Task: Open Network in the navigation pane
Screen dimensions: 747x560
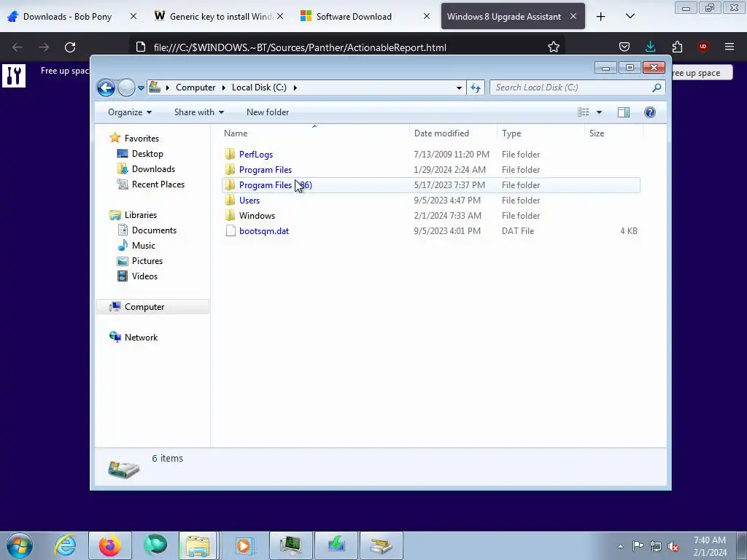Action: click(141, 338)
